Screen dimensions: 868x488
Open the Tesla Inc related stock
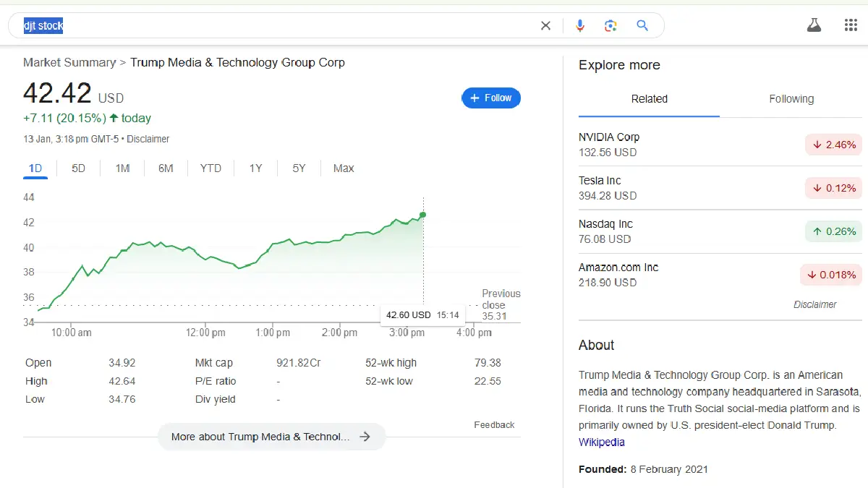(720, 188)
